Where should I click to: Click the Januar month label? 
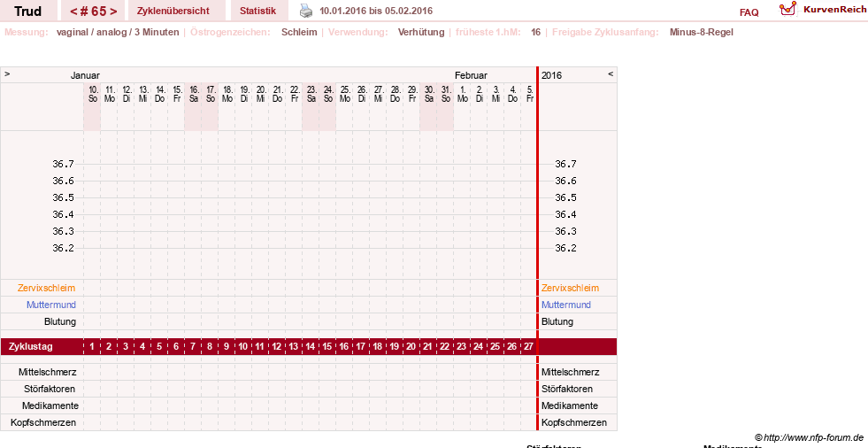click(x=85, y=75)
